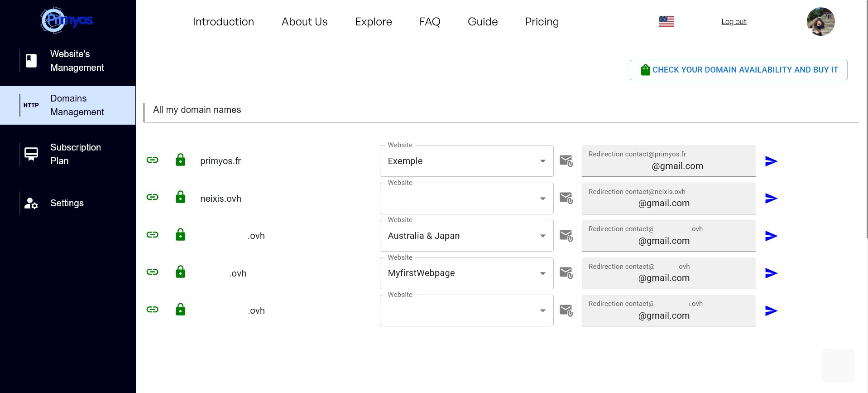Open the Pricing page from top navigation

point(542,22)
